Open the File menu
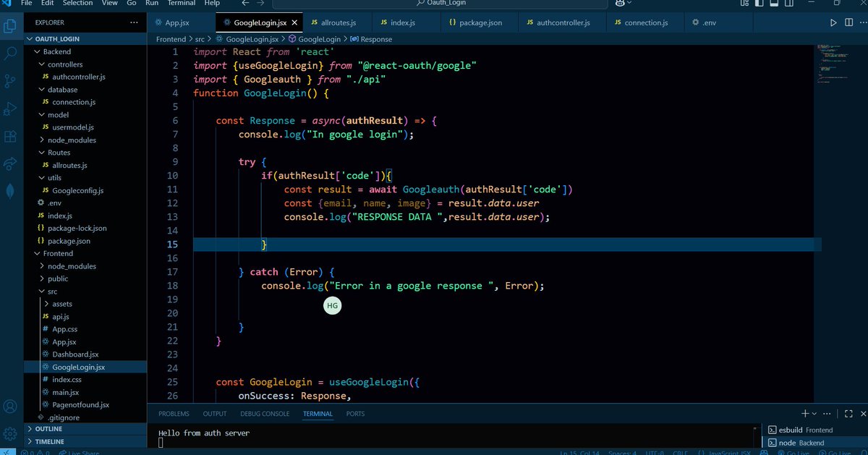Screen dimensions: 868x455 click(27, 3)
